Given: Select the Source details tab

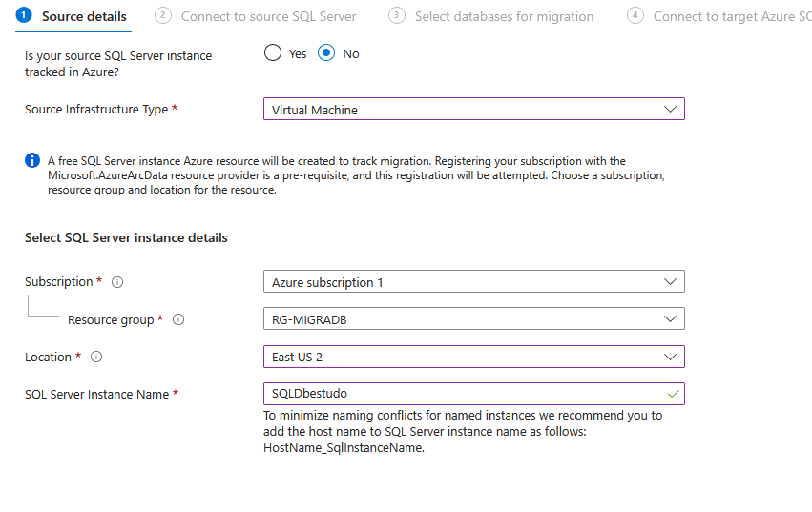Looking at the screenshot, I should tap(84, 16).
